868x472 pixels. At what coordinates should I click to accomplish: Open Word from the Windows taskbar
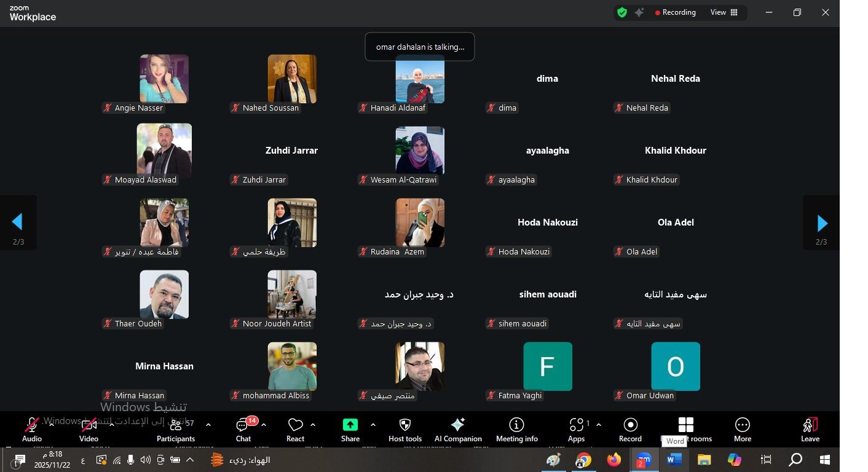pyautogui.click(x=674, y=460)
